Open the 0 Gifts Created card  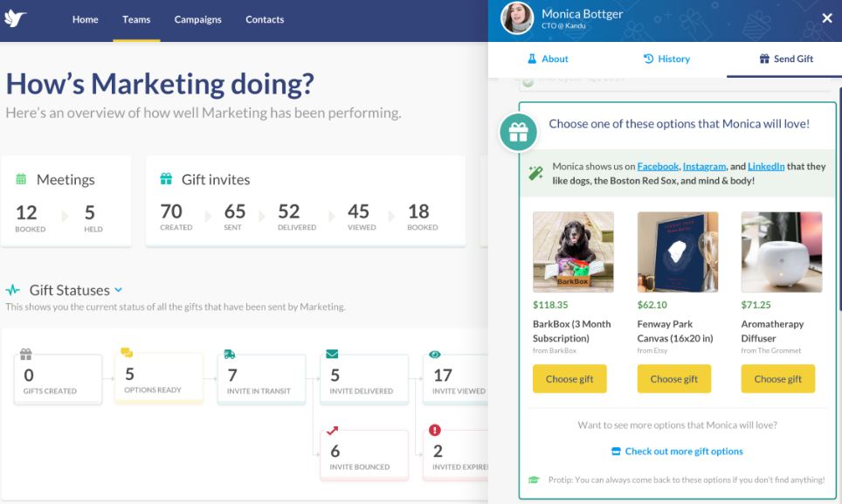pos(58,379)
